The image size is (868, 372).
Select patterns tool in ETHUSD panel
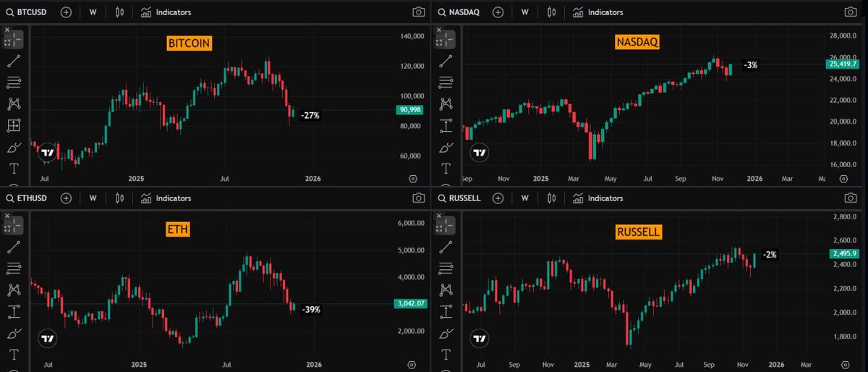pyautogui.click(x=14, y=290)
